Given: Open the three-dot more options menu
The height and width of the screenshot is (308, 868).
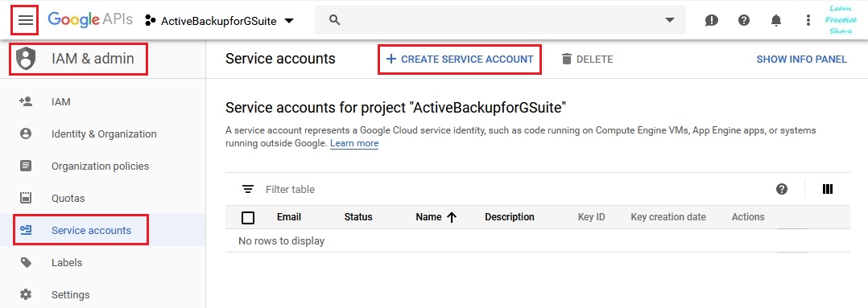Looking at the screenshot, I should [x=808, y=20].
